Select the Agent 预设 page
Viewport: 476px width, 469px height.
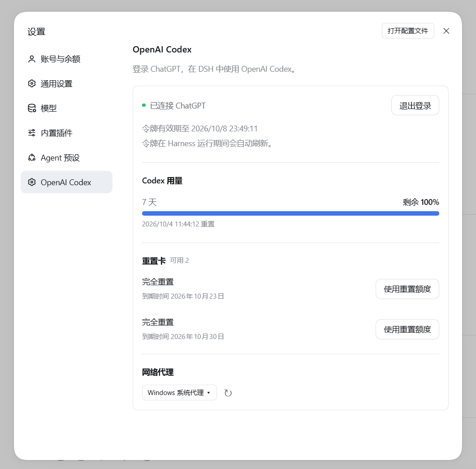(66, 158)
